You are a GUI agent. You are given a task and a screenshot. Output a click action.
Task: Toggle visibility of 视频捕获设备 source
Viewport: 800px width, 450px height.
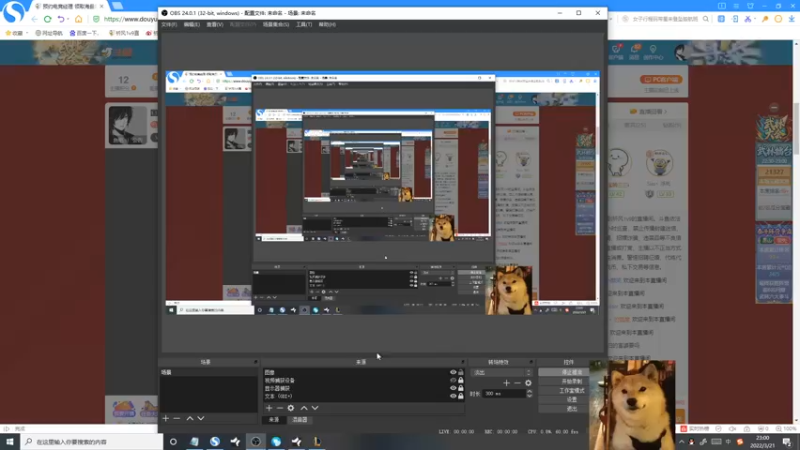click(453, 380)
